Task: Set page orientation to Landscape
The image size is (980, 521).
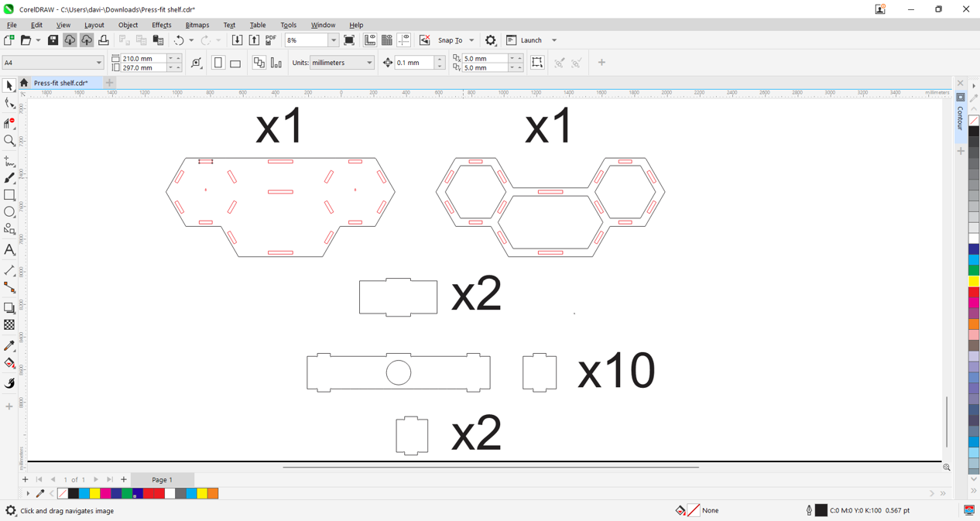Action: 235,63
